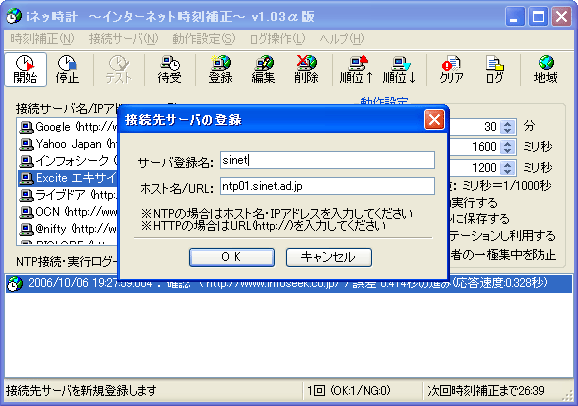Select the ライブドア server list row
Image resolution: width=578 pixels, height=406 pixels.
(x=68, y=195)
